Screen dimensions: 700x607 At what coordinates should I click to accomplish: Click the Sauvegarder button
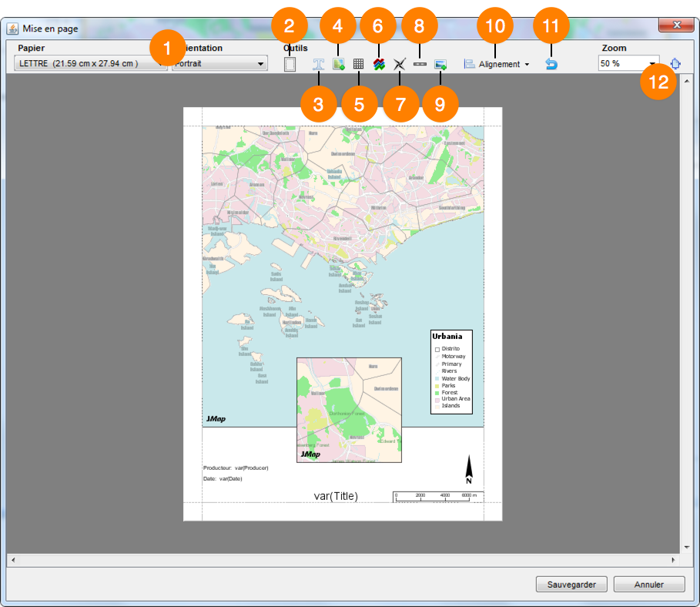[571, 585]
